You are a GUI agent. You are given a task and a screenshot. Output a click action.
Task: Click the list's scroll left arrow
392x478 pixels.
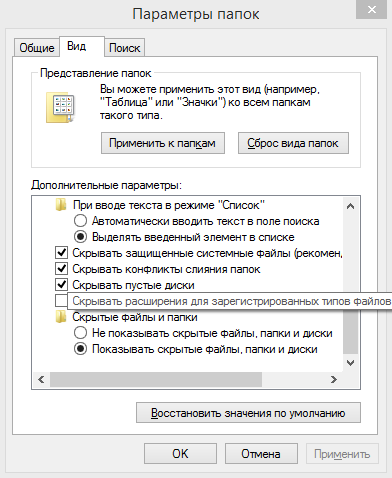[41, 379]
